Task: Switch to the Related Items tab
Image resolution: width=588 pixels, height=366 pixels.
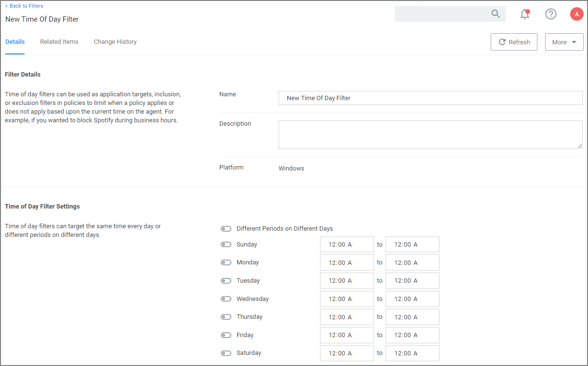Action: [59, 42]
